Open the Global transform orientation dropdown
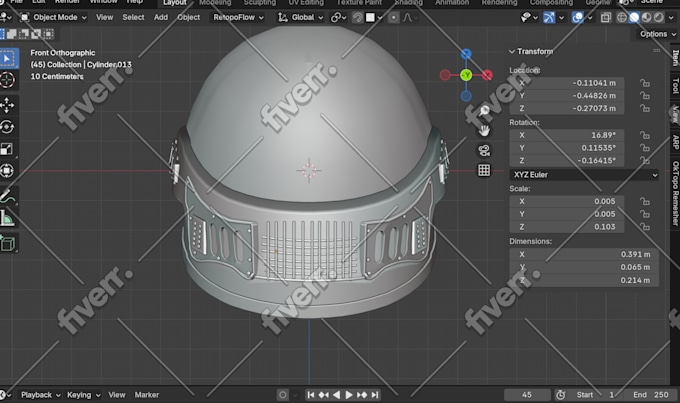 (x=301, y=17)
